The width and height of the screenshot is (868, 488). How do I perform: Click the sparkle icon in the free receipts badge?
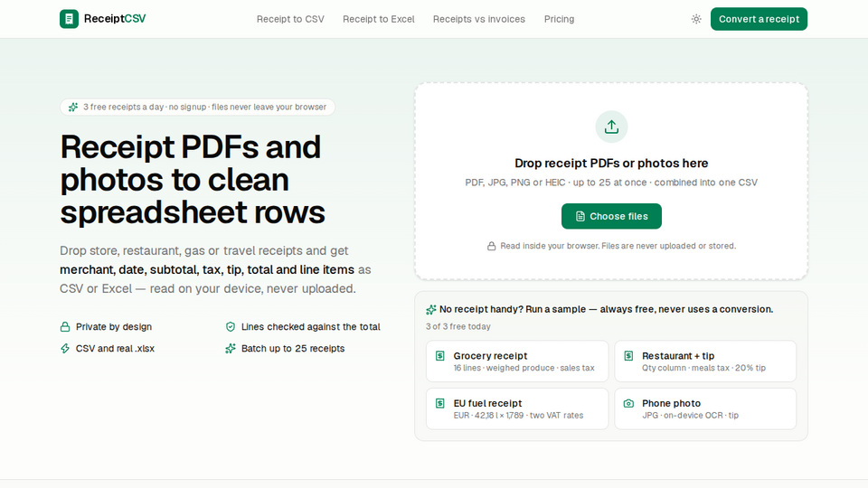[73, 107]
